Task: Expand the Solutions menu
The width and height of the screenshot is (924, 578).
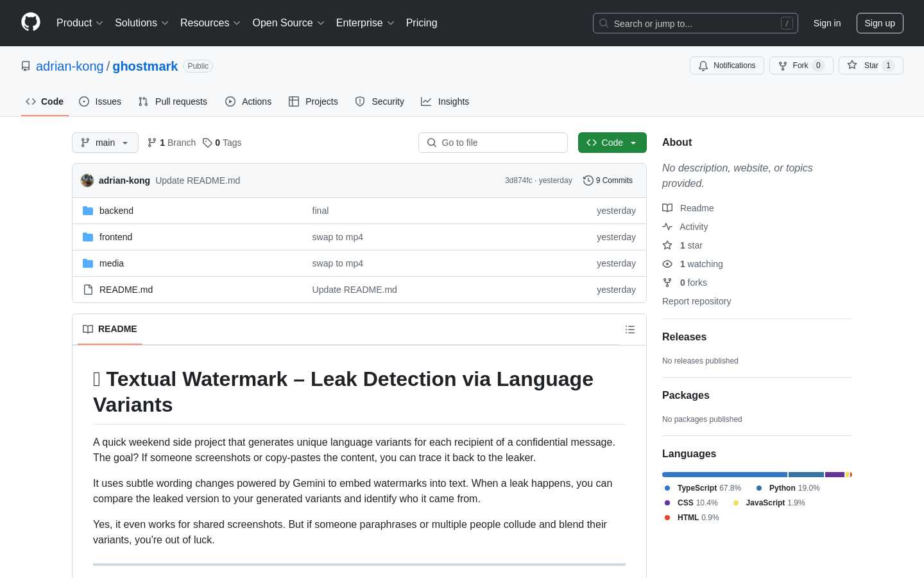Action: [x=142, y=23]
